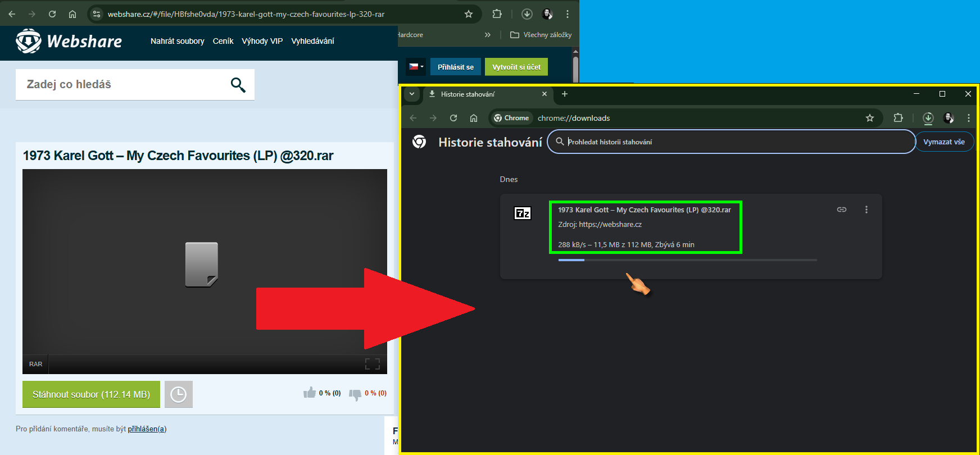The height and width of the screenshot is (455, 980).
Task: Go forward in the Webshare browser window
Action: pos(32,14)
